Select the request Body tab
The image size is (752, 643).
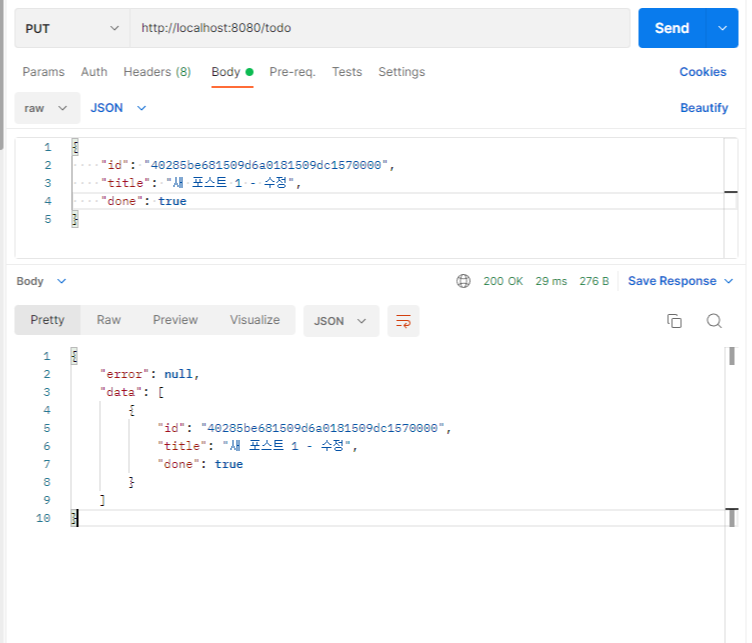tap(232, 72)
